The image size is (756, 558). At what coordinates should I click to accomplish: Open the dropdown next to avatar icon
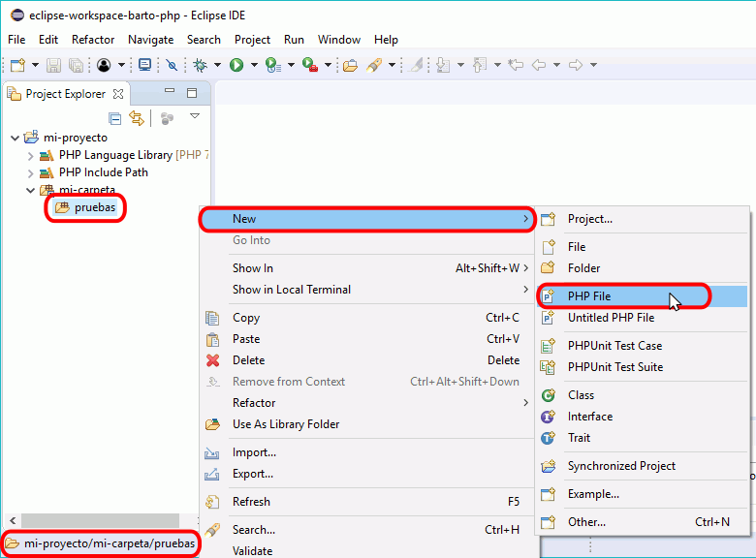121,65
